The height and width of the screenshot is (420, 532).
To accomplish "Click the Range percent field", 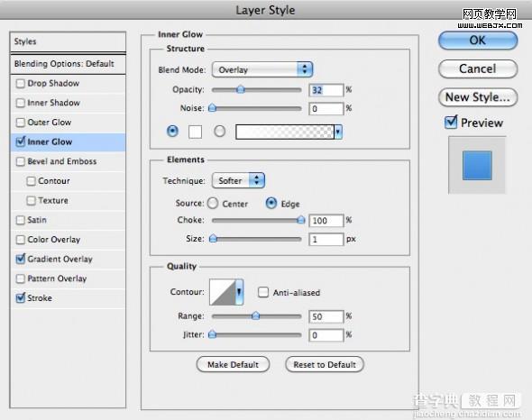I will click(x=326, y=317).
